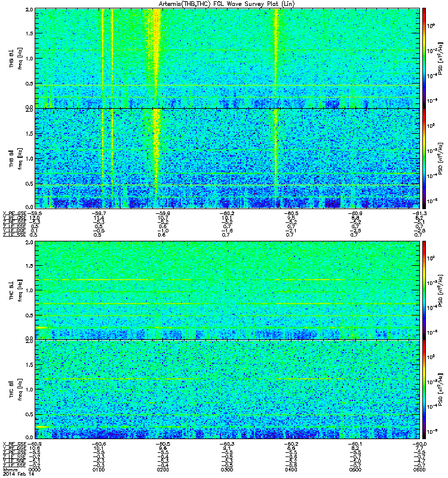The width and height of the screenshot is (448, 478).
Task: Click the '0500' time label
Action: [355, 470]
